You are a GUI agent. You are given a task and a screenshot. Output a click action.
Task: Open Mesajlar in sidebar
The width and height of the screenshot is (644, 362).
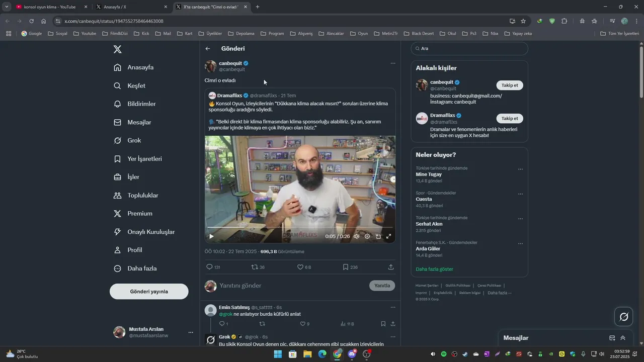tap(132, 122)
